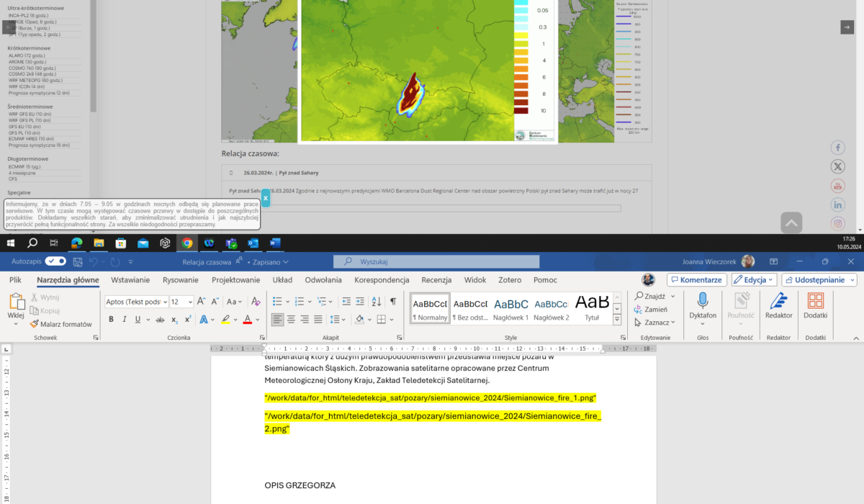Apply subscript formatting
This screenshot has height=504, width=864.
tap(174, 319)
